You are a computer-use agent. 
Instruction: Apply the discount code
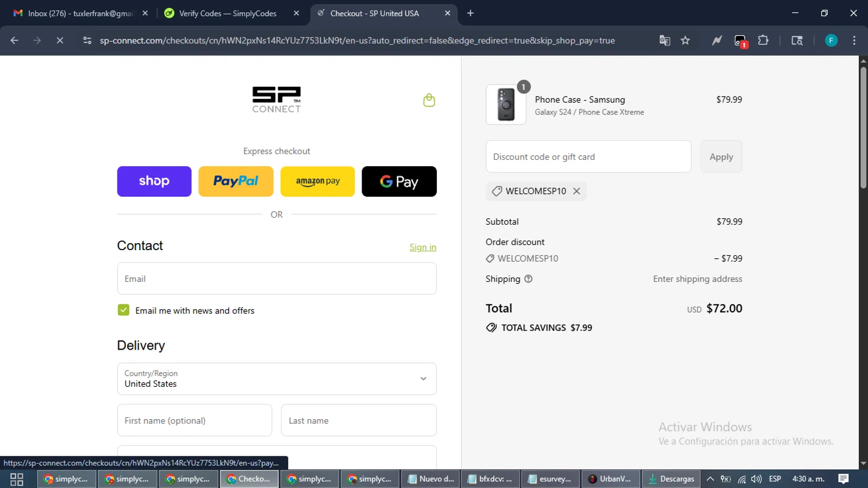coord(721,156)
